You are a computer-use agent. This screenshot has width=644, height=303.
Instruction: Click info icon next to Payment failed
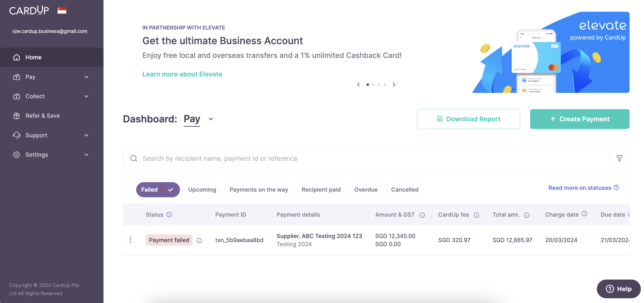pos(199,241)
